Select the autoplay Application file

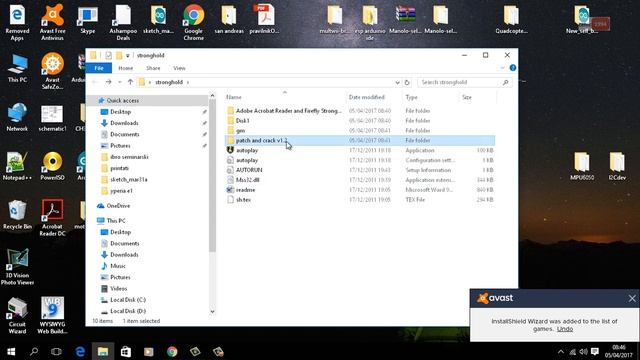(360, 150)
